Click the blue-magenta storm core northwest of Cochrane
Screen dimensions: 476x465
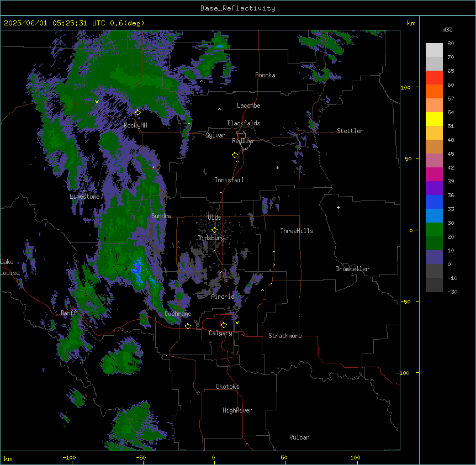tap(138, 270)
